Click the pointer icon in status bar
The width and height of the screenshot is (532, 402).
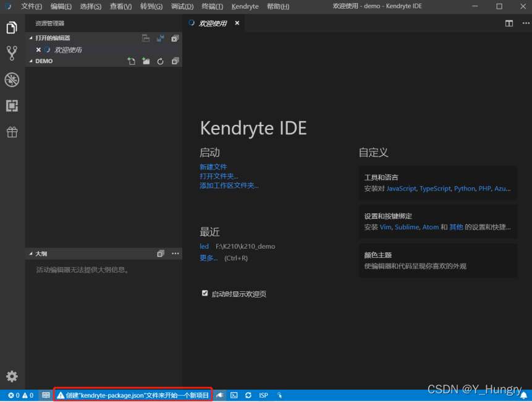279,395
